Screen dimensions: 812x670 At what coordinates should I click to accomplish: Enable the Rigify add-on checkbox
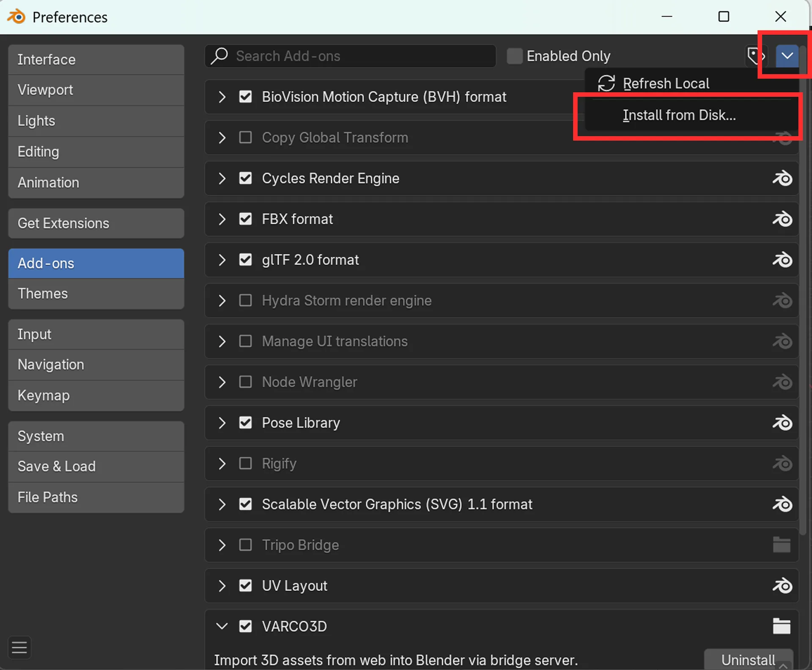(245, 464)
